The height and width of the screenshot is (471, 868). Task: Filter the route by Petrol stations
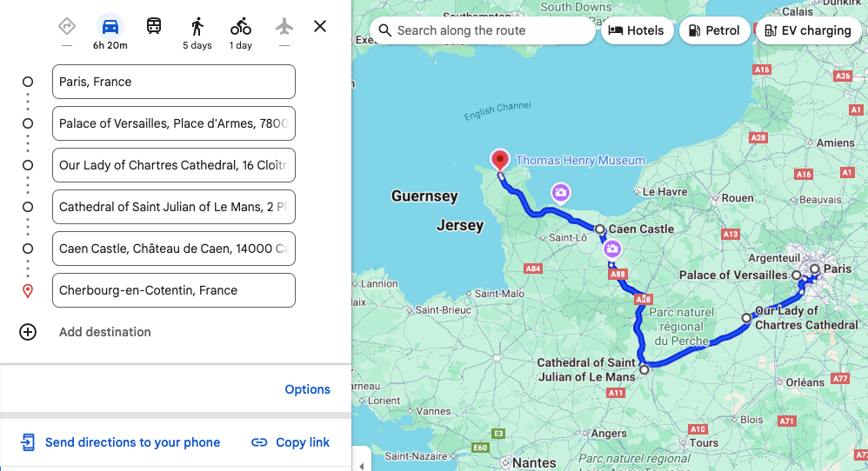pos(713,30)
